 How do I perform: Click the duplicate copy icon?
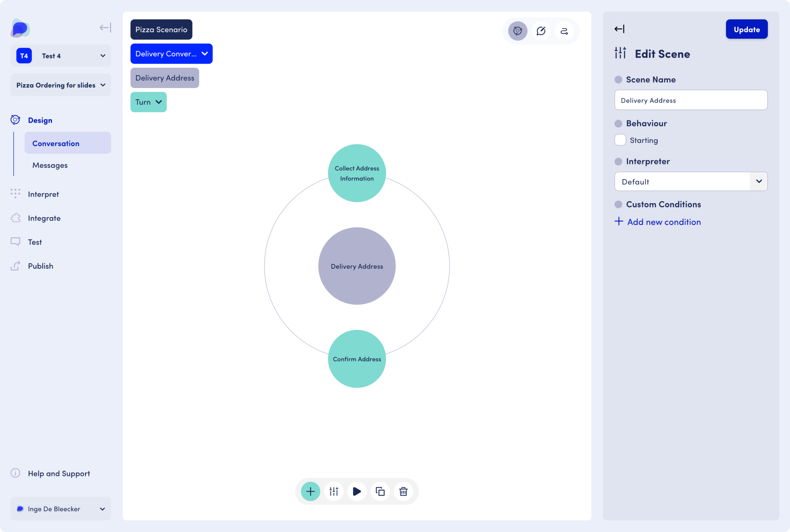pos(380,491)
